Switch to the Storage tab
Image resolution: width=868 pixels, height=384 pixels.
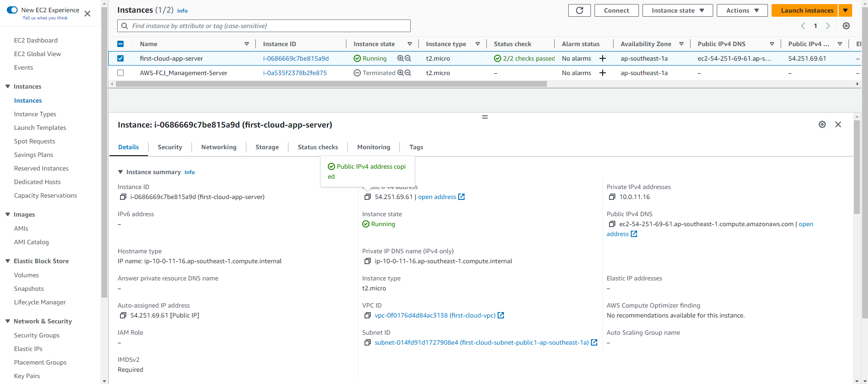(x=267, y=147)
